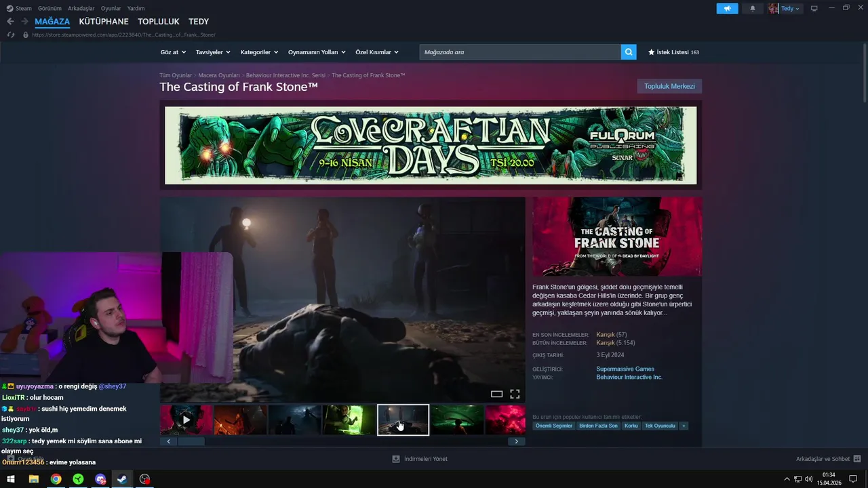Open the Kategoriler dropdown
This screenshot has height=488, width=868.
pos(259,52)
